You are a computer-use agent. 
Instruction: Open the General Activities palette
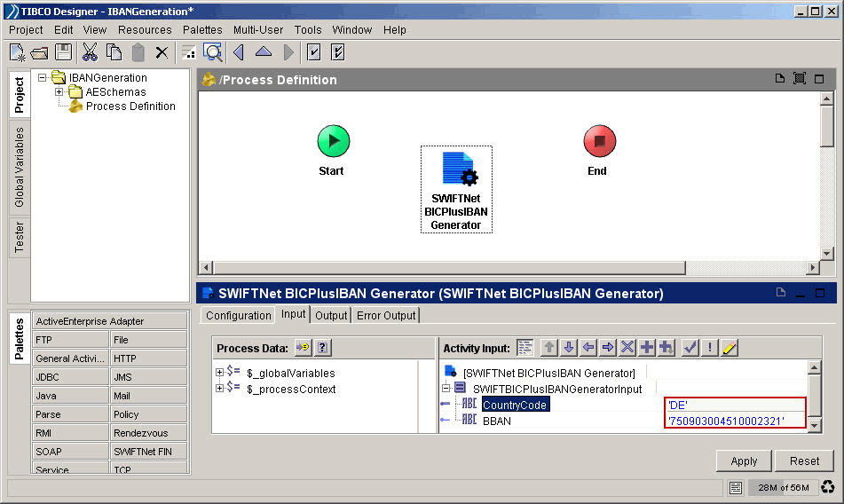click(70, 358)
